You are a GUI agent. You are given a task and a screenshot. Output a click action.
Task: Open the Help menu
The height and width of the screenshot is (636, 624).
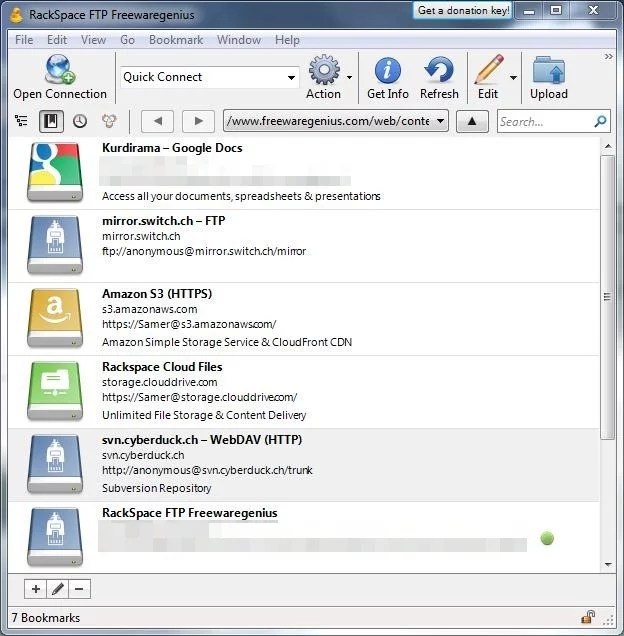click(287, 40)
